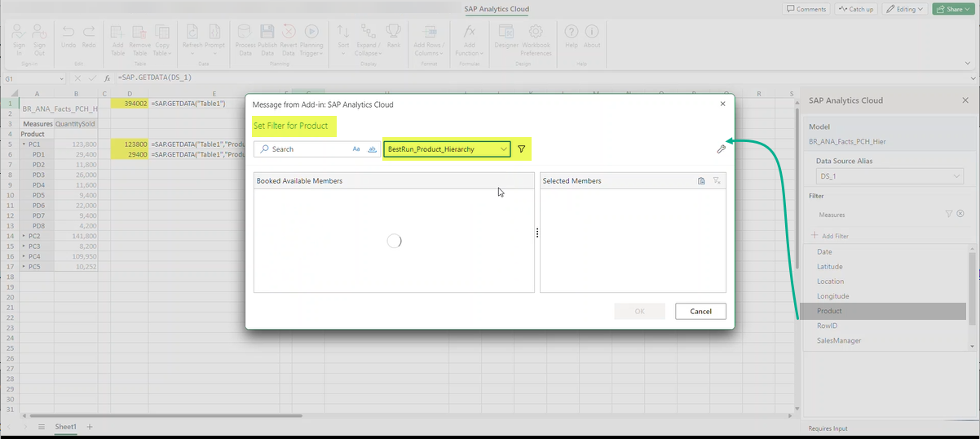Collapse the PC1 row in the spreadsheet
Screen dimensions: 980x439
24,144
